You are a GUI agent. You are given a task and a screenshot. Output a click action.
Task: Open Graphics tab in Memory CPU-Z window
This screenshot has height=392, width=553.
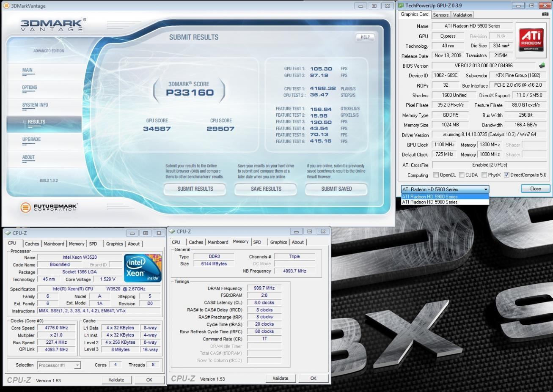278,242
